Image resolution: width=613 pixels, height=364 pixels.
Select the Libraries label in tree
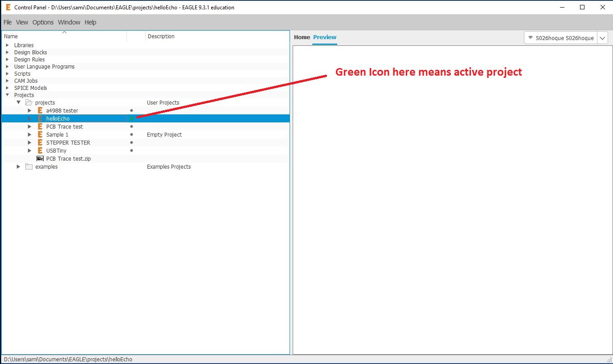tap(24, 45)
